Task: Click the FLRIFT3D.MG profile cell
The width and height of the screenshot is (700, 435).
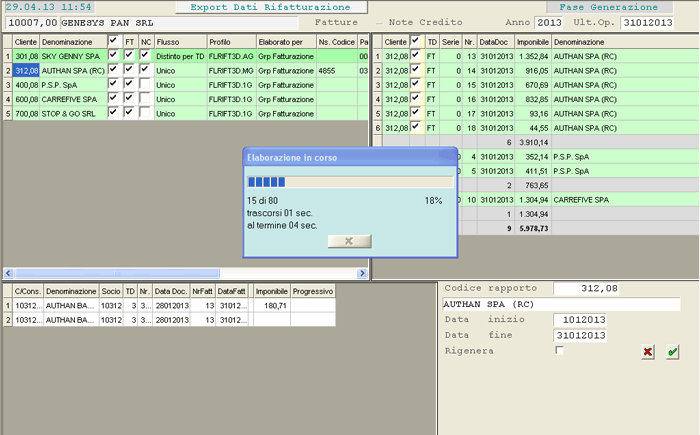Action: (231, 71)
